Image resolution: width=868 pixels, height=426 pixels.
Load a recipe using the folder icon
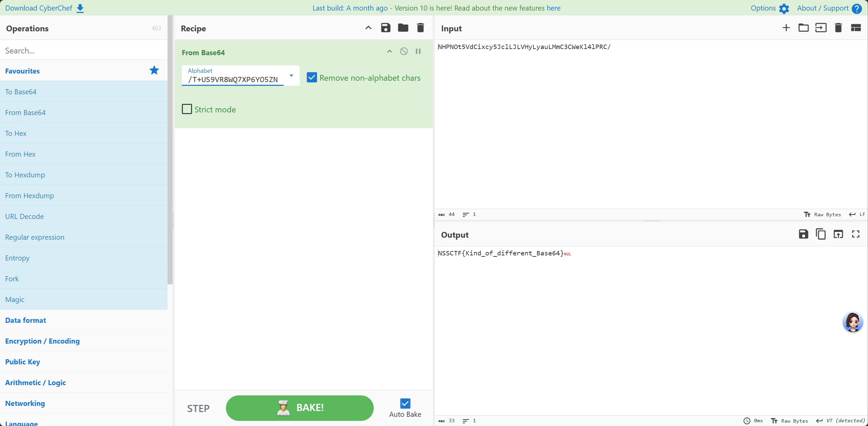pos(403,28)
